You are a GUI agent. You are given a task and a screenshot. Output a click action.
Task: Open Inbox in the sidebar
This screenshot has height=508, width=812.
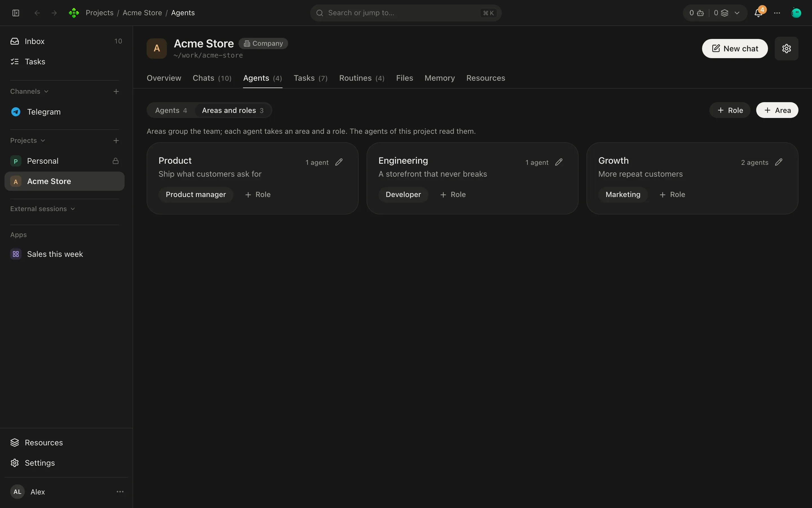coord(64,41)
